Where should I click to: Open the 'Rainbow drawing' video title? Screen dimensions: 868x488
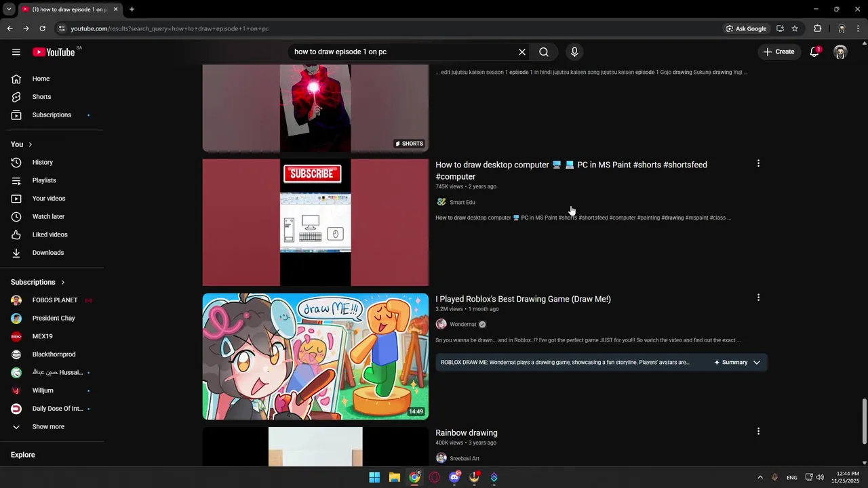(x=467, y=432)
